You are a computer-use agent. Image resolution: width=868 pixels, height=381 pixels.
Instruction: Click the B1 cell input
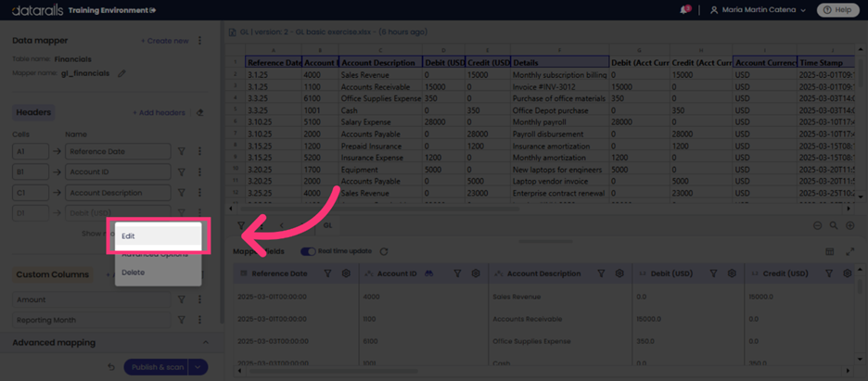[x=31, y=172]
